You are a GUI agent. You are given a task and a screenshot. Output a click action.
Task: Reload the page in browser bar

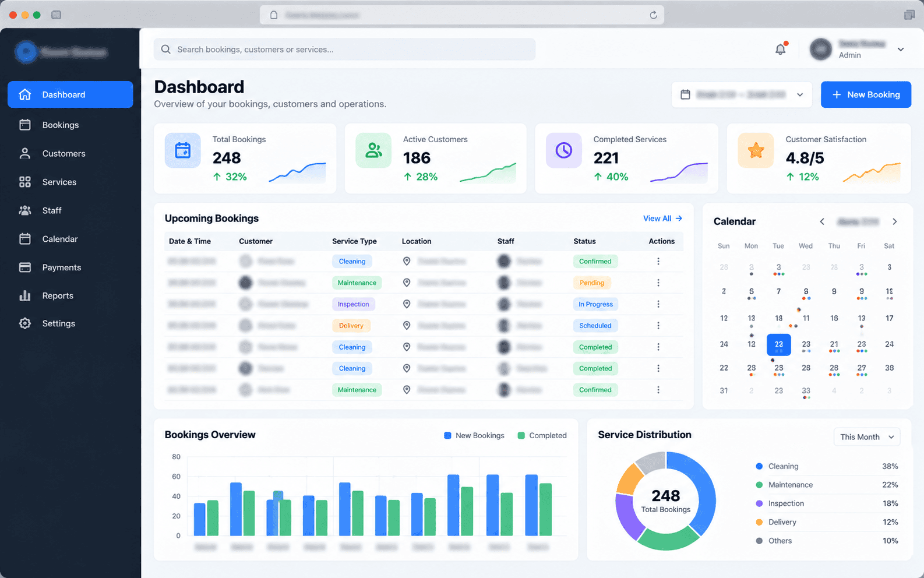653,15
